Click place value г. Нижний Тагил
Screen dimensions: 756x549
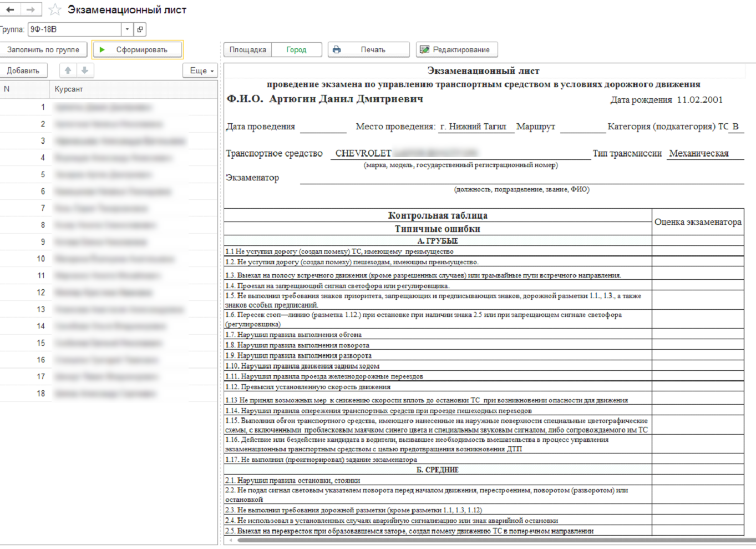click(473, 127)
